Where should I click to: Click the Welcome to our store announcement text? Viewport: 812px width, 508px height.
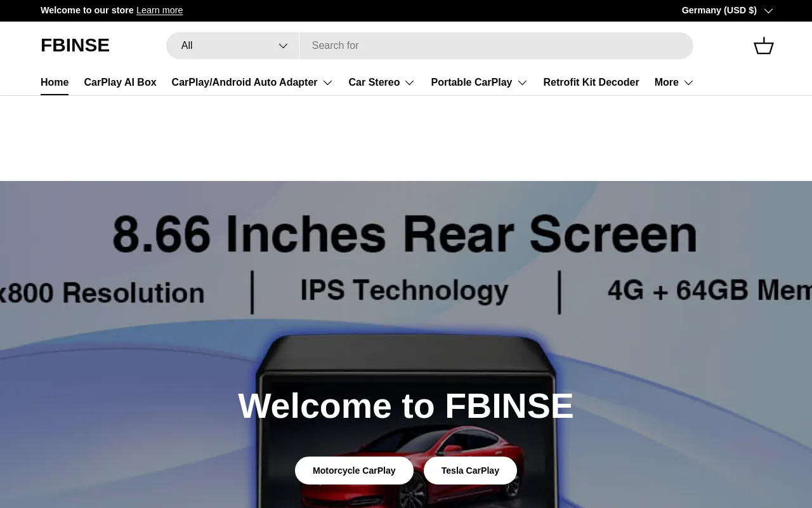(87, 10)
